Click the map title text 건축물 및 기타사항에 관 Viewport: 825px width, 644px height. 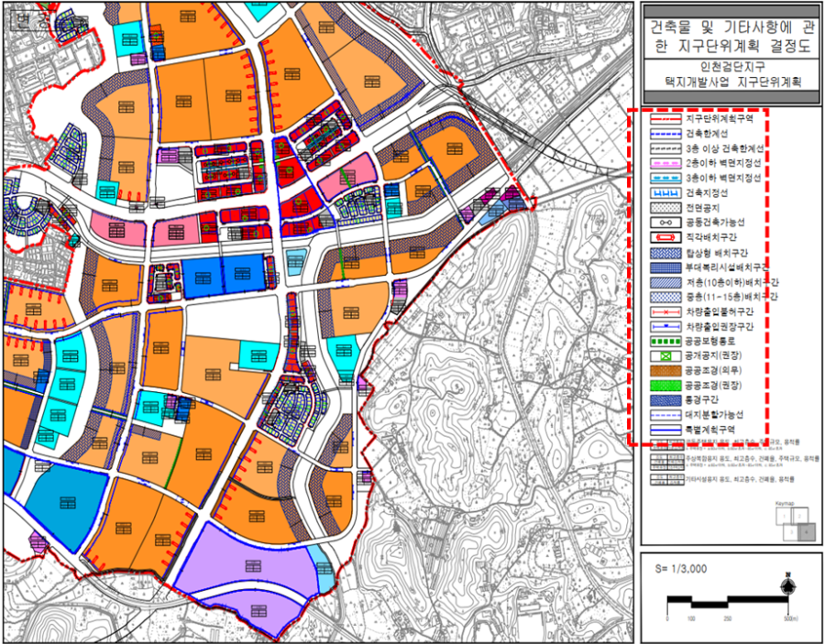tap(731, 27)
